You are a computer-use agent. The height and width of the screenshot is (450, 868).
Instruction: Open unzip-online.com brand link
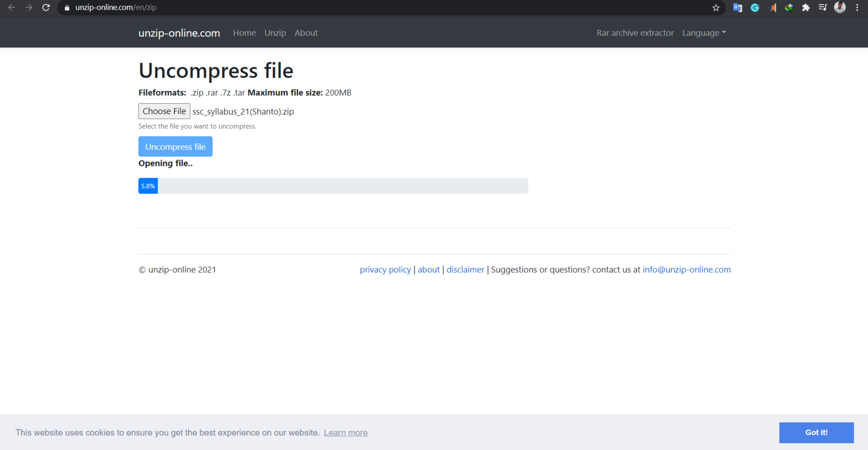coord(179,33)
